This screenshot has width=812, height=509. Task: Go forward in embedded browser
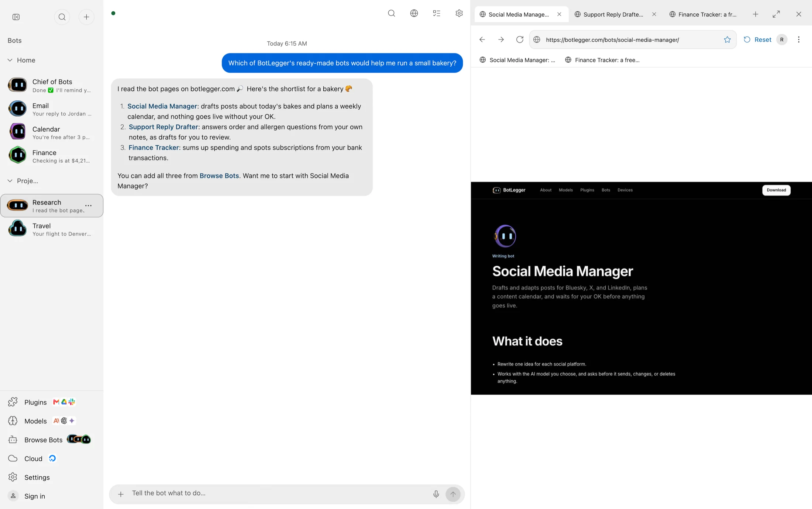501,39
